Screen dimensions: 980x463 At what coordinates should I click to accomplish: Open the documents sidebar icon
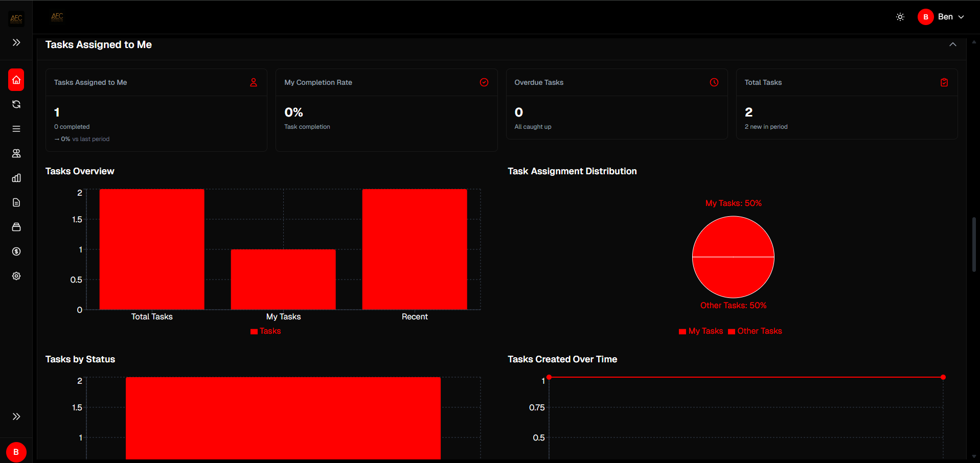(x=16, y=202)
